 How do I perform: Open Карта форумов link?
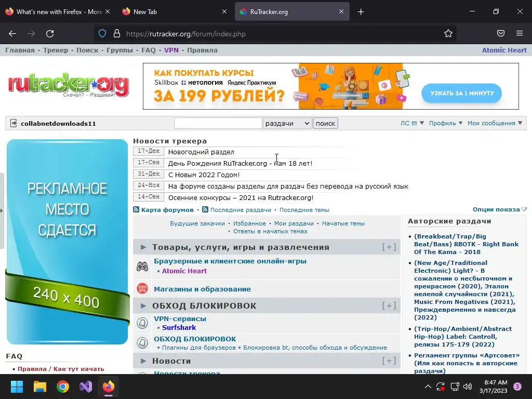click(x=167, y=210)
